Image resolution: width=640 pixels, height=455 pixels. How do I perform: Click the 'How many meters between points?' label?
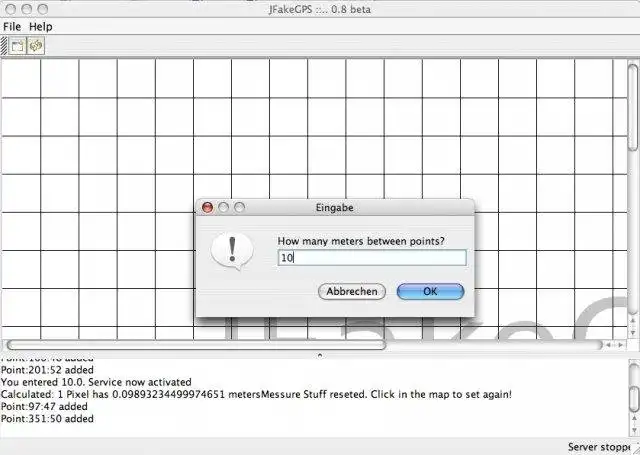tap(361, 241)
